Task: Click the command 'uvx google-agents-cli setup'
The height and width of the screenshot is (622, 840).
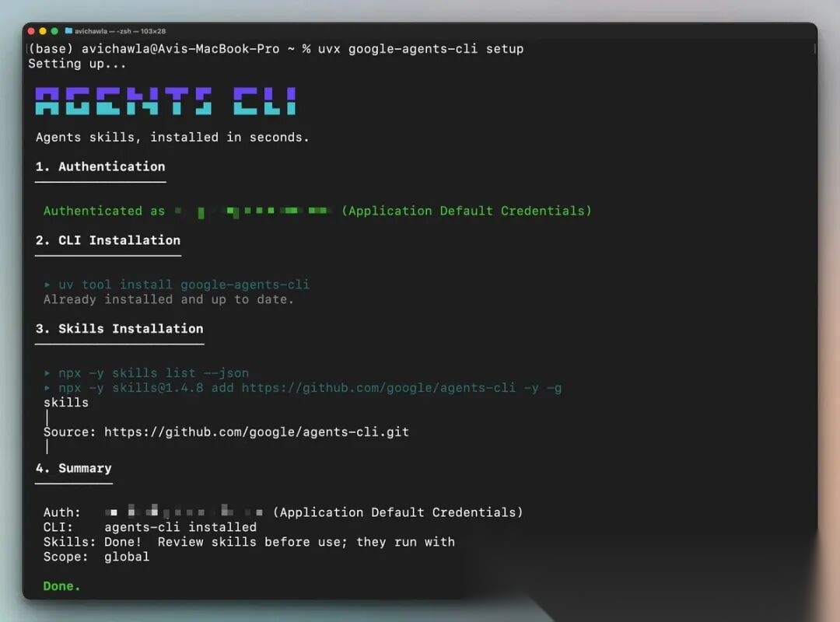Action: pos(421,49)
